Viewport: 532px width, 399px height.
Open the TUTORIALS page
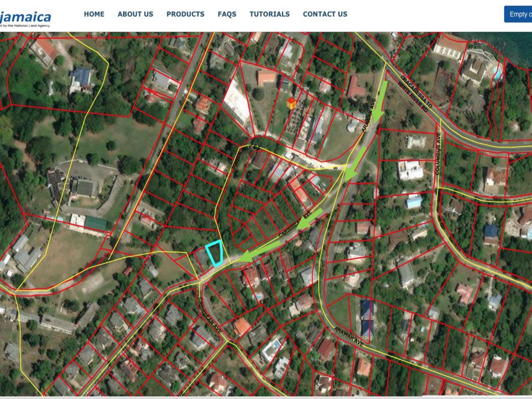(x=270, y=14)
